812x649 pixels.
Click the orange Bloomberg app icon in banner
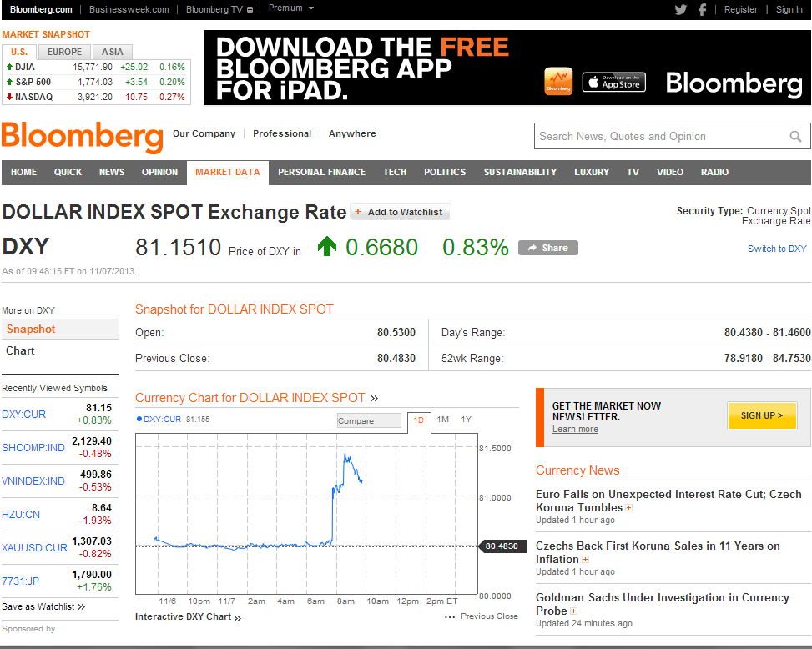tap(558, 82)
